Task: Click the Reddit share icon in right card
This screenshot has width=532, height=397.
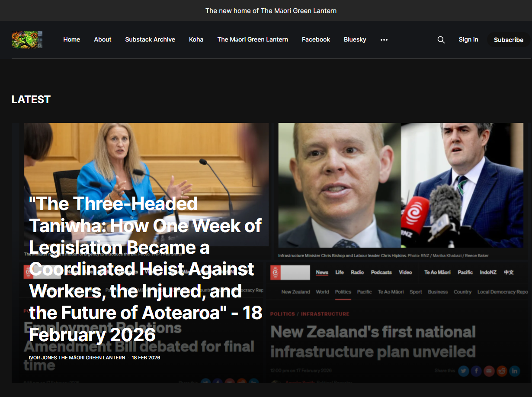Action: pos(502,371)
